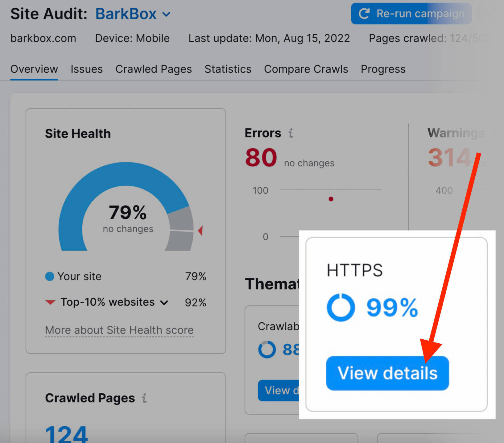Open the Statistics tab

228,69
